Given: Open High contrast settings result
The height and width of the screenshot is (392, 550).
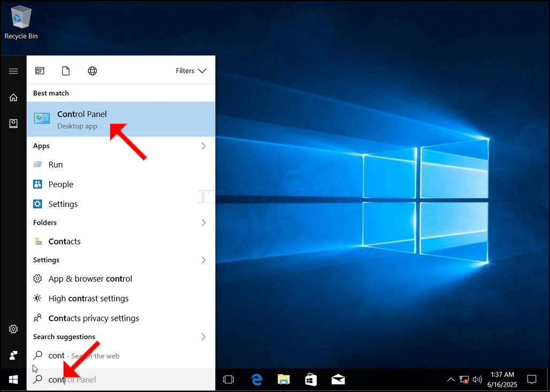Looking at the screenshot, I should [x=121, y=298].
